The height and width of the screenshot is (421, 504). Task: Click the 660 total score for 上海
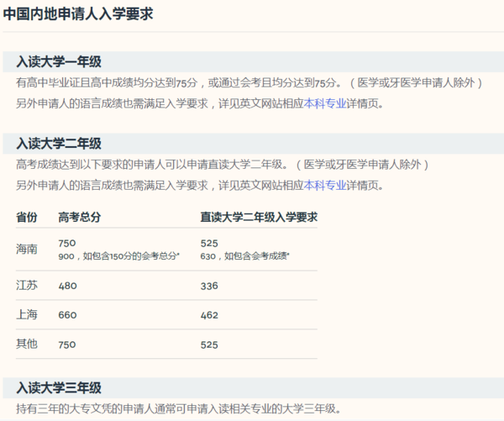click(x=67, y=315)
